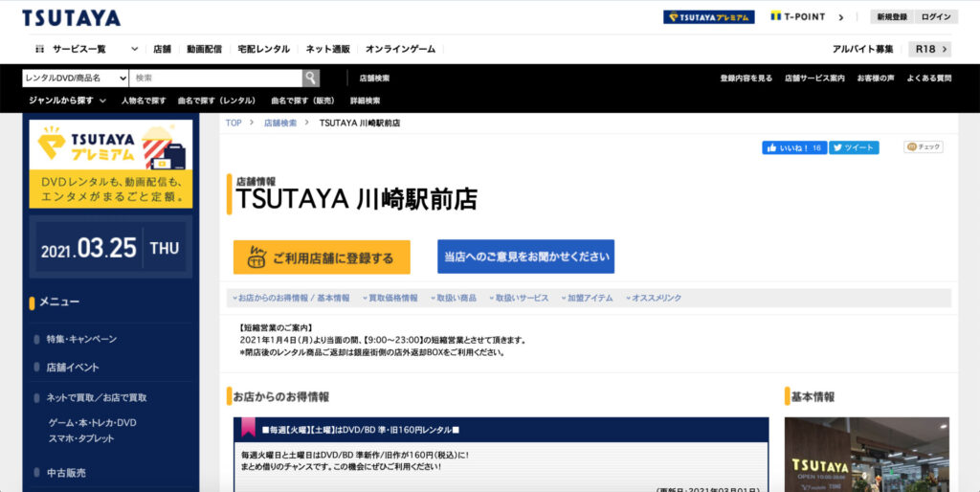The image size is (980, 492).
Task: Expand the サービス一覧 dropdown chevron
Action: [x=134, y=49]
